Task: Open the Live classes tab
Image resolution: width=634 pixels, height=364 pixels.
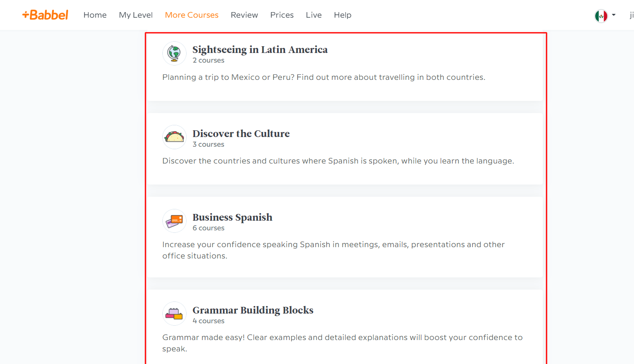Action: (314, 15)
